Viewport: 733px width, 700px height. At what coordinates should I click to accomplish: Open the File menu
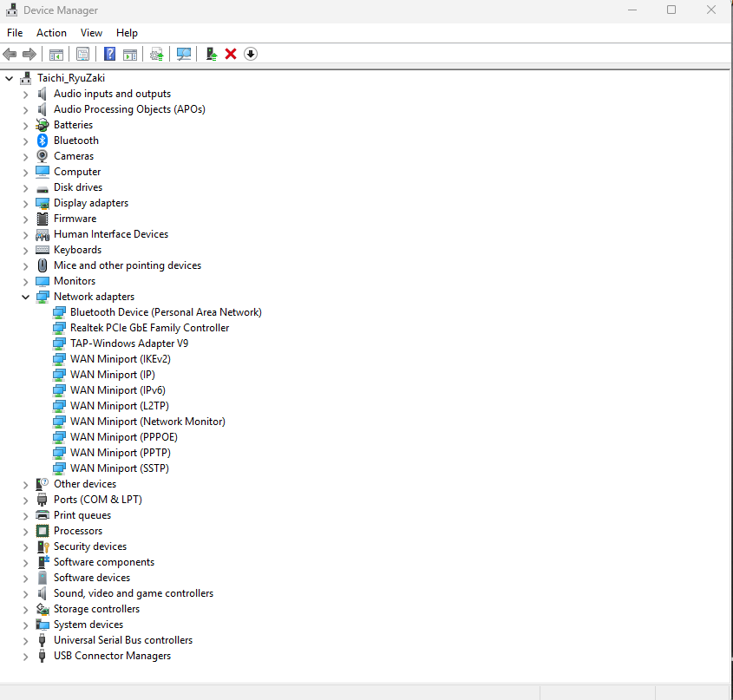tap(15, 33)
